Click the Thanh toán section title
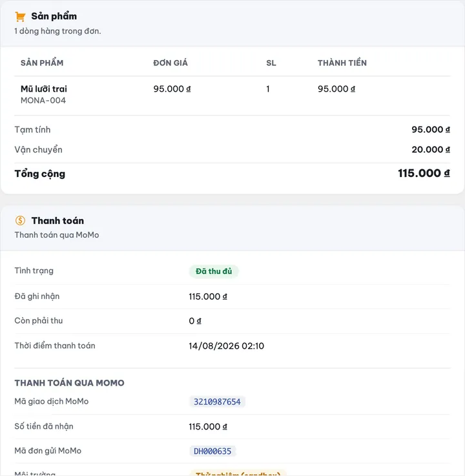The height and width of the screenshot is (476, 465). [57, 220]
